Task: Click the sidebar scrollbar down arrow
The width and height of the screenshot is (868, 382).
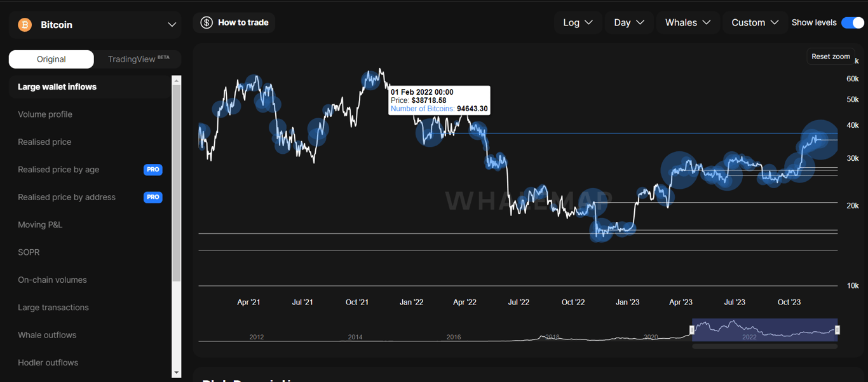Action: coord(177,373)
